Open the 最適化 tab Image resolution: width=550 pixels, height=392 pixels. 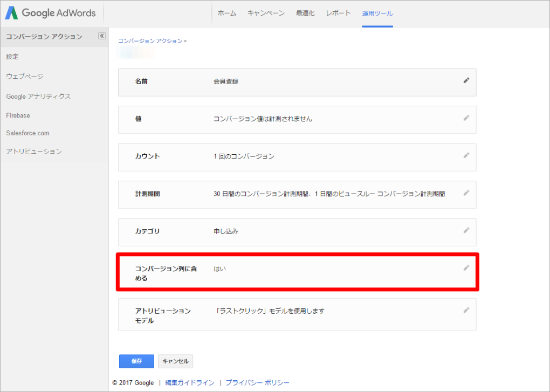pos(305,13)
